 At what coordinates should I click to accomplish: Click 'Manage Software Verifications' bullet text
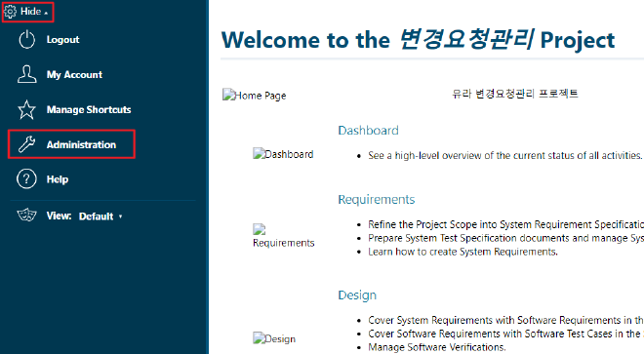437,347
